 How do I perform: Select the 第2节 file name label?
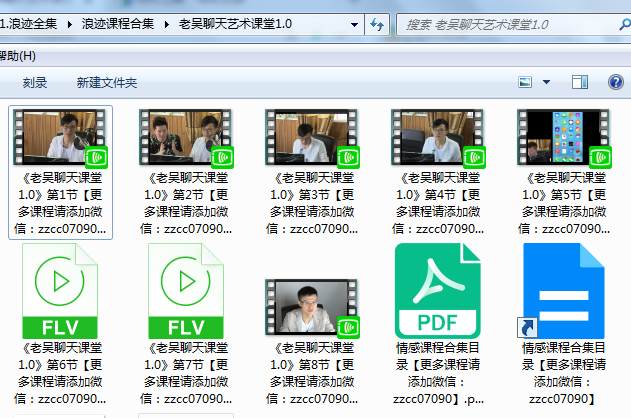pyautogui.click(x=186, y=203)
